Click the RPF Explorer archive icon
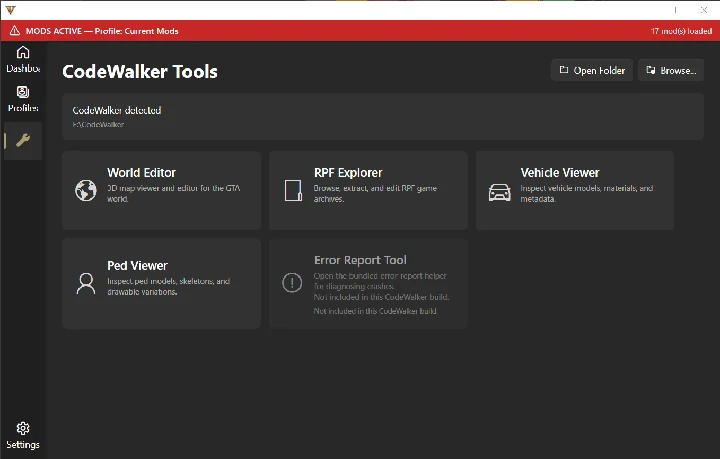 coord(293,190)
